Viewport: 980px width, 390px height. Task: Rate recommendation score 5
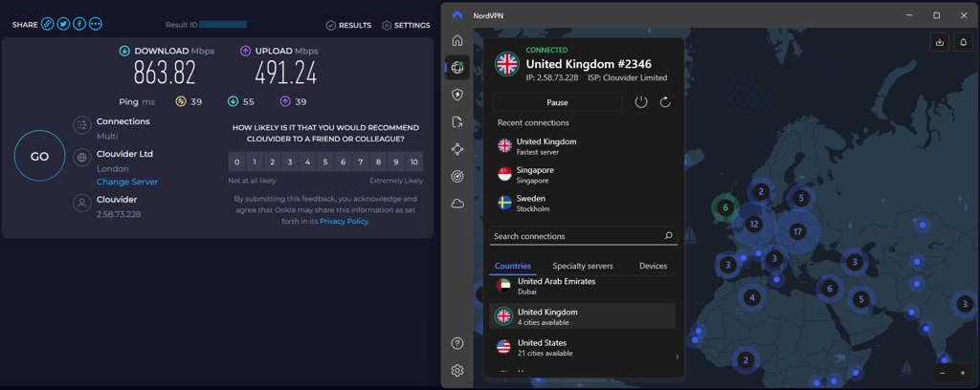(325, 162)
